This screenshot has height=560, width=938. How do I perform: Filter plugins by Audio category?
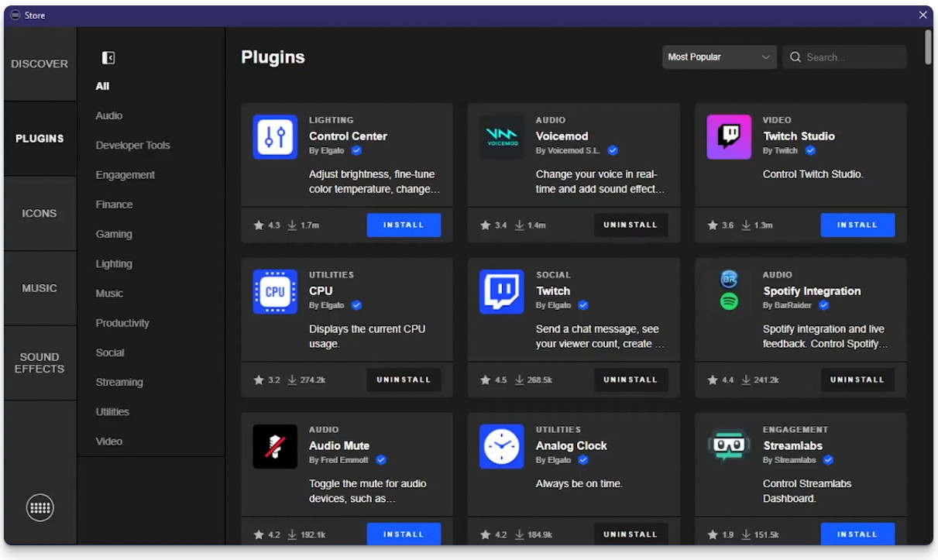point(109,116)
